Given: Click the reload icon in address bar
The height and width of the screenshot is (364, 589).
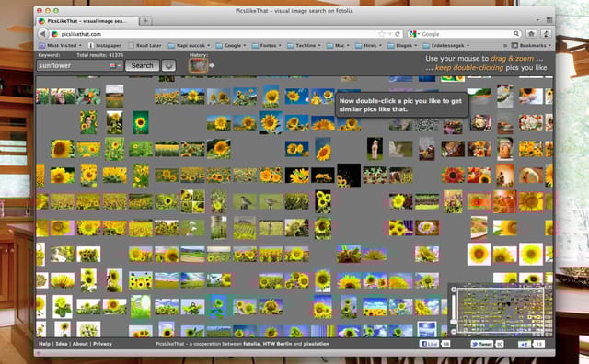Looking at the screenshot, I should (398, 34).
